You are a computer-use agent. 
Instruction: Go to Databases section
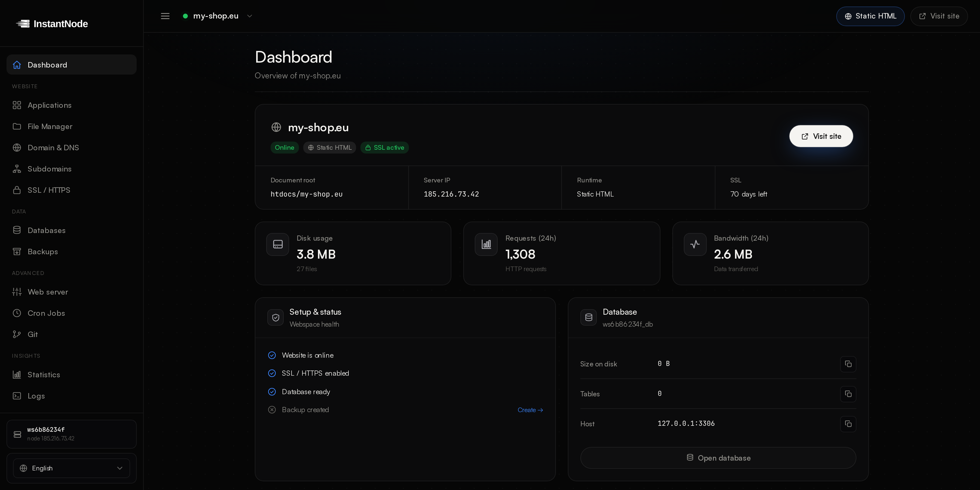[72, 230]
